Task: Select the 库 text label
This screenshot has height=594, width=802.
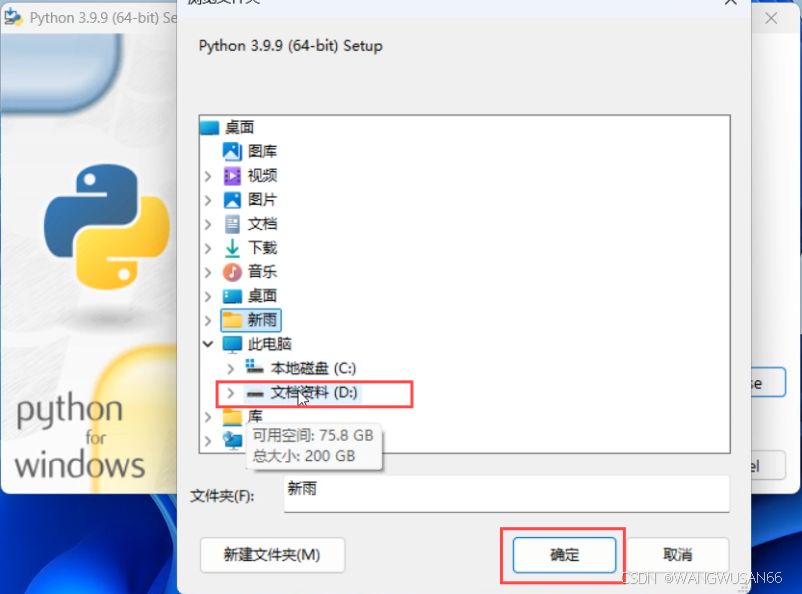Action: coord(255,416)
